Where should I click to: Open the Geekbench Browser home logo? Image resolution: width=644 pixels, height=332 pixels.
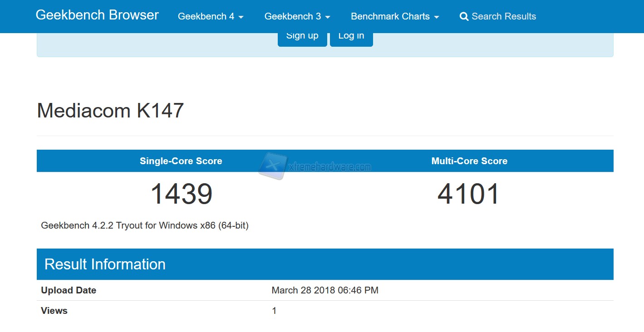point(97,15)
